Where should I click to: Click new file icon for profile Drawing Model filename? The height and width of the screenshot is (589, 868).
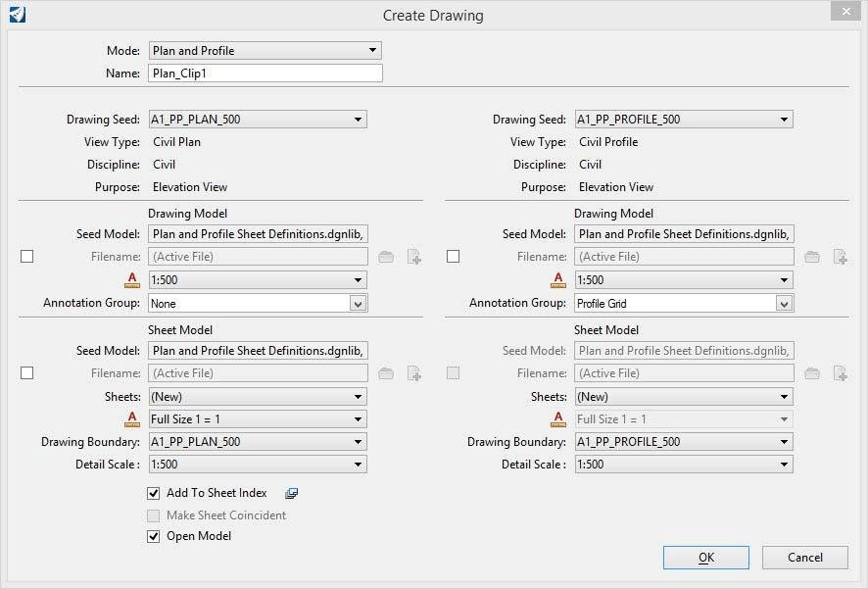pyautogui.click(x=841, y=257)
